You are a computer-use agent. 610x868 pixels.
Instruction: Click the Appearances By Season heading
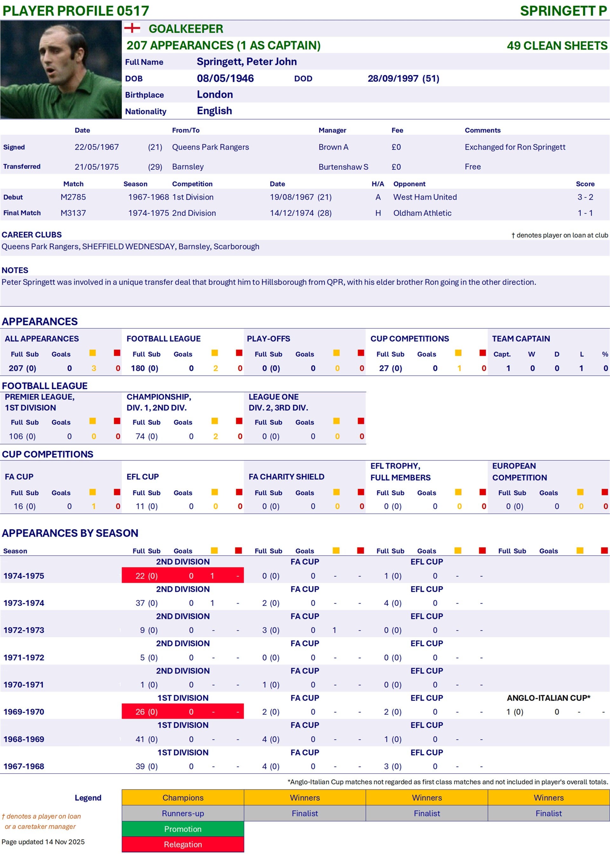[70, 533]
